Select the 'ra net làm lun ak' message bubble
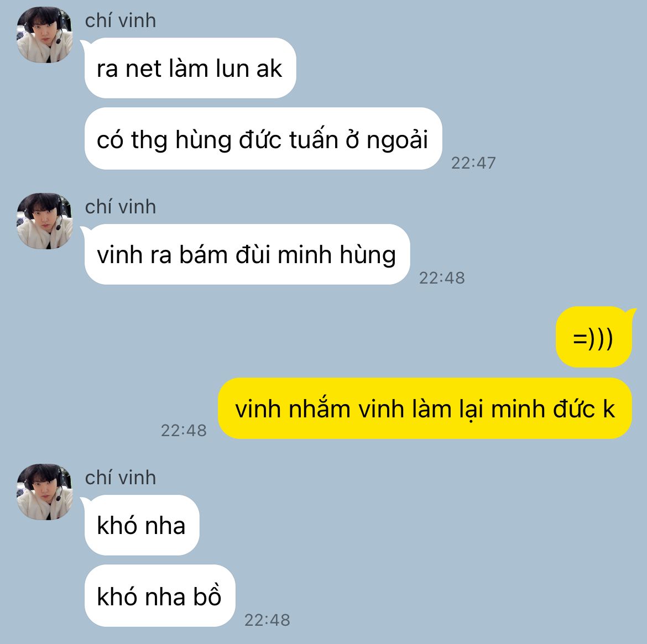The height and width of the screenshot is (644, 647). click(x=190, y=68)
